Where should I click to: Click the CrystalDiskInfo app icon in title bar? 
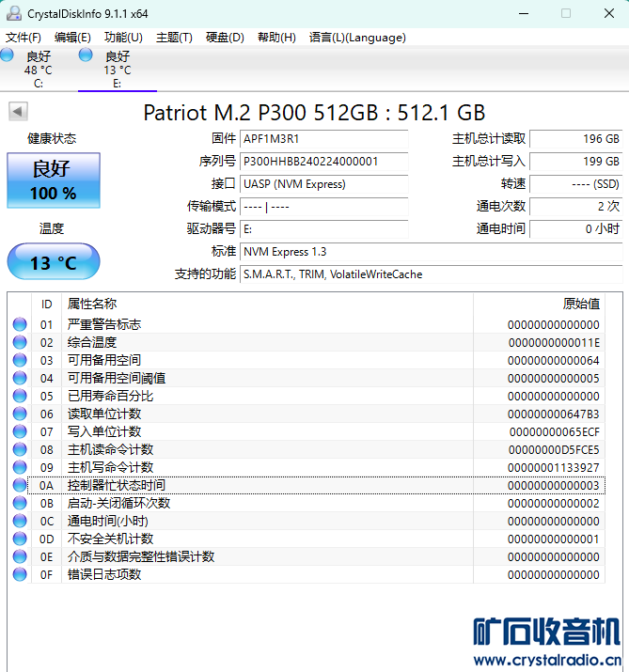pos(14,13)
